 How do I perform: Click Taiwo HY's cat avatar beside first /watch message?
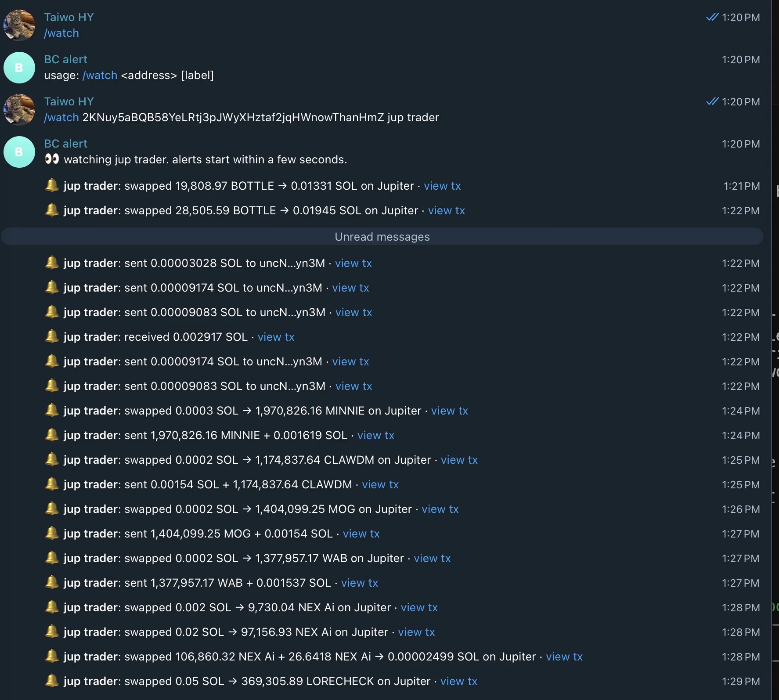coord(19,25)
